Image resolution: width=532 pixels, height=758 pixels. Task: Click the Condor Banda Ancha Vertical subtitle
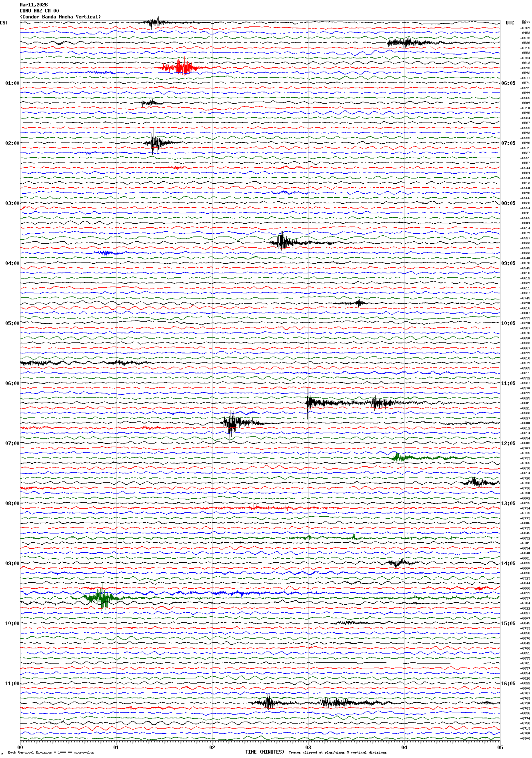click(60, 17)
